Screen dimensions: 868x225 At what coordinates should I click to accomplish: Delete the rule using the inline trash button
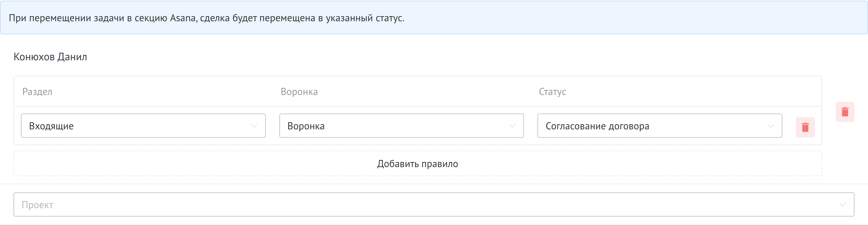[x=806, y=127]
